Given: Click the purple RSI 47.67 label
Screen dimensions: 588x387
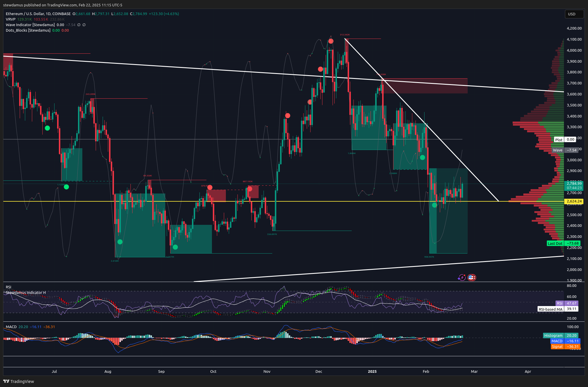Looking at the screenshot, I should coord(567,303).
